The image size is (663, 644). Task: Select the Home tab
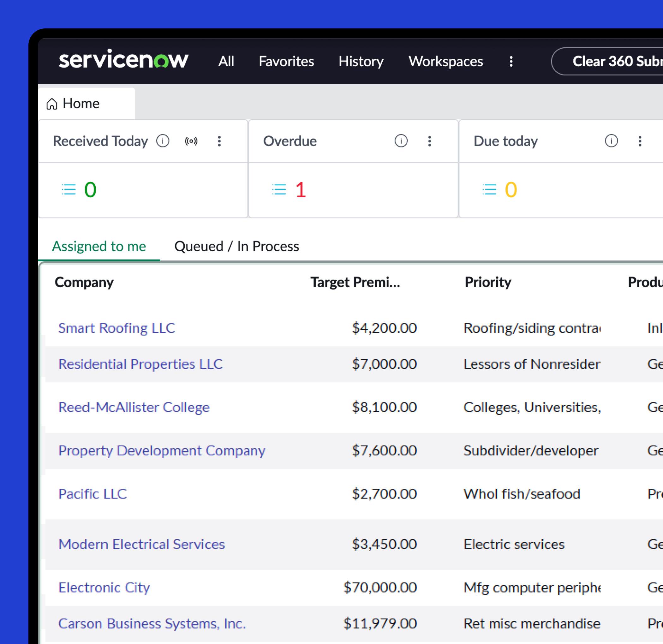click(81, 104)
